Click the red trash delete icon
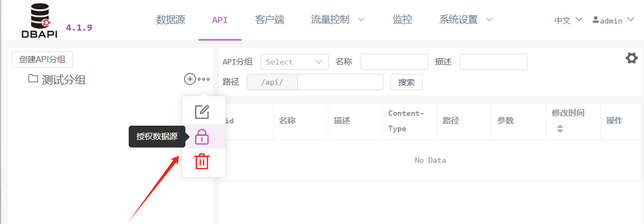 point(202,161)
